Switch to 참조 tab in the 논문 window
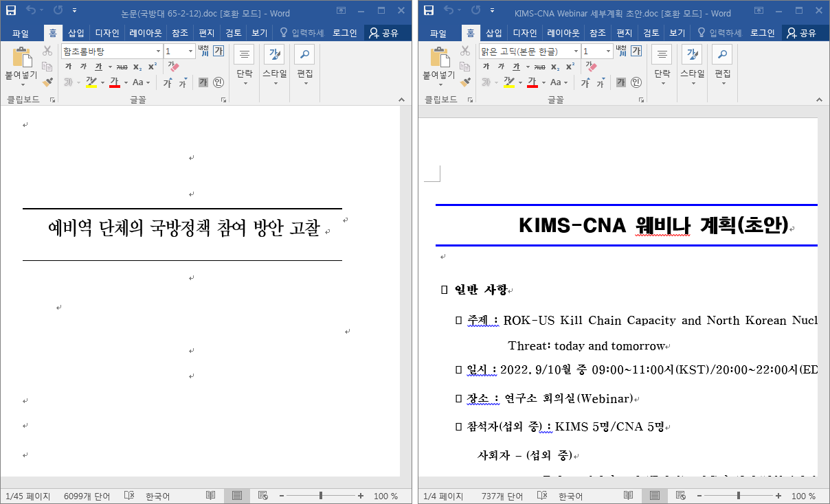Image resolution: width=830 pixels, height=504 pixels. 180,33
